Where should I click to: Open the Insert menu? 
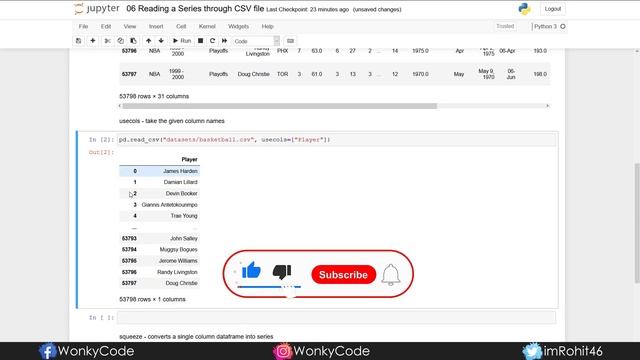tap(156, 26)
